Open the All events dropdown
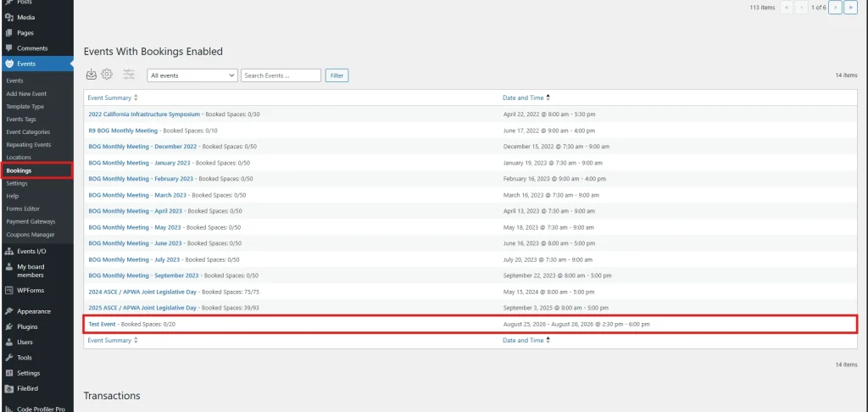 (192, 75)
